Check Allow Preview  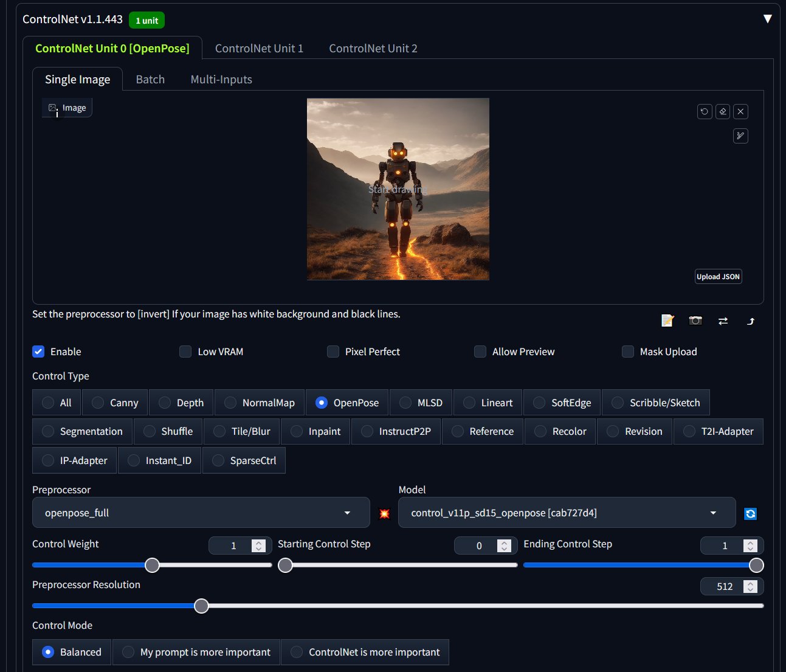[480, 352]
